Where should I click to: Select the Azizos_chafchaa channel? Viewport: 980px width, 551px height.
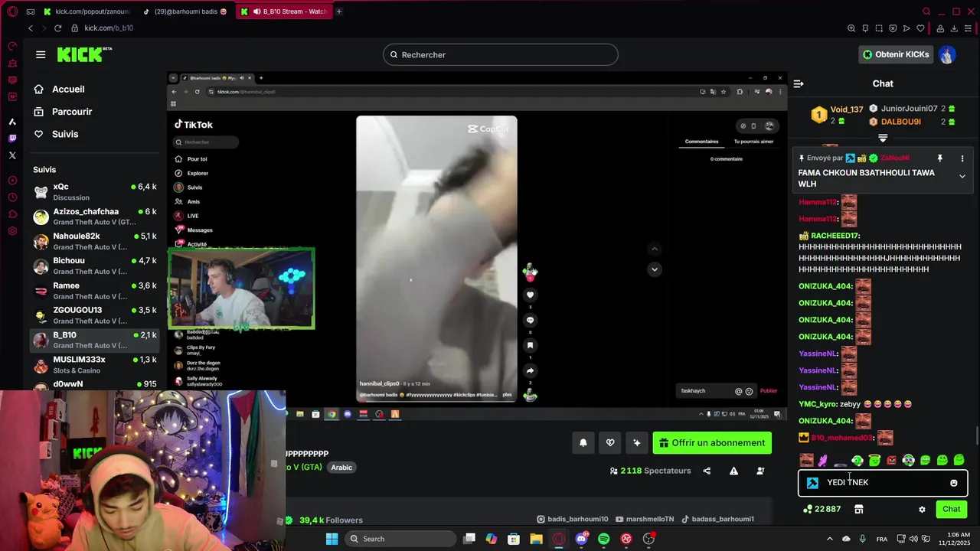tap(95, 217)
